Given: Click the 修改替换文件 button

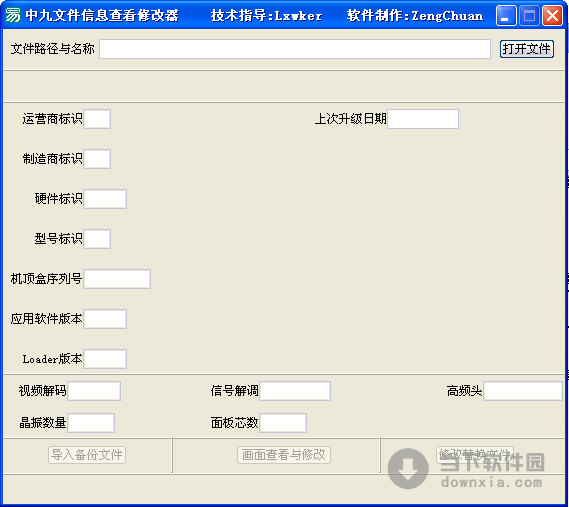Looking at the screenshot, I should 475,455.
